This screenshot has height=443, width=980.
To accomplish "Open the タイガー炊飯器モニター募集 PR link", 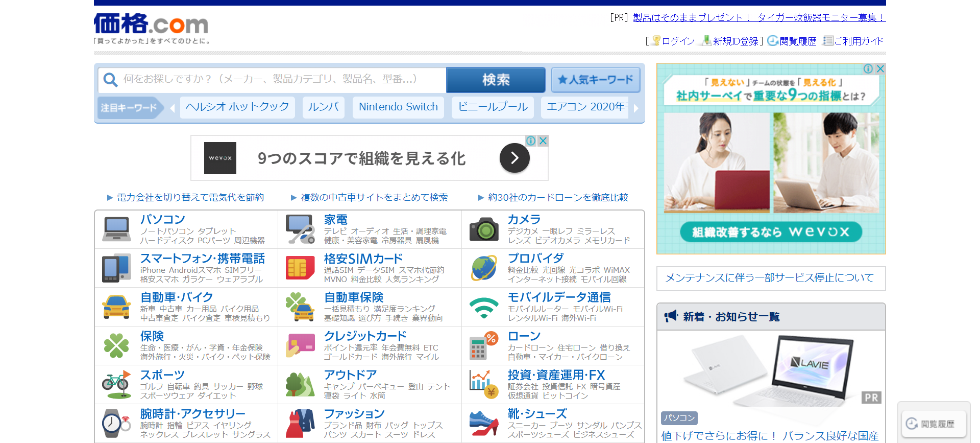I will 759,17.
